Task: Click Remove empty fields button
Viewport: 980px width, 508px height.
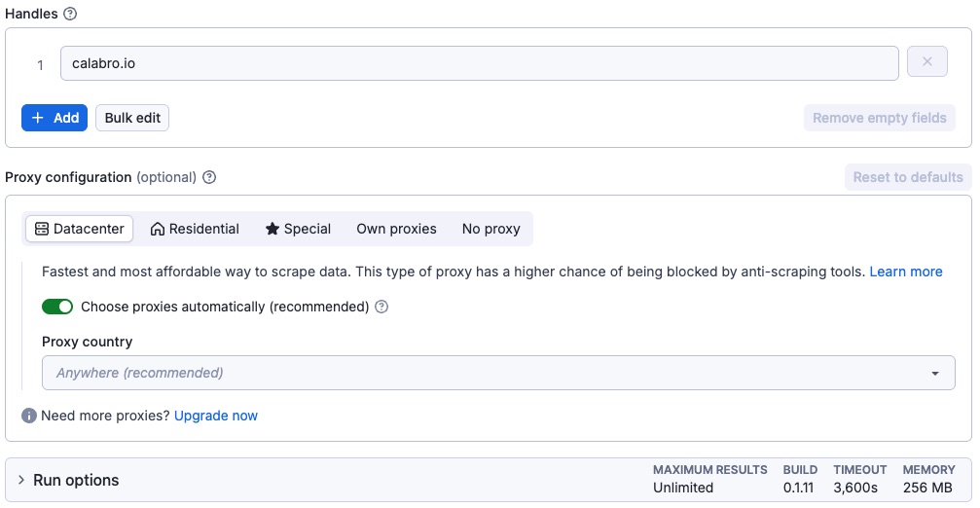Action: (879, 118)
